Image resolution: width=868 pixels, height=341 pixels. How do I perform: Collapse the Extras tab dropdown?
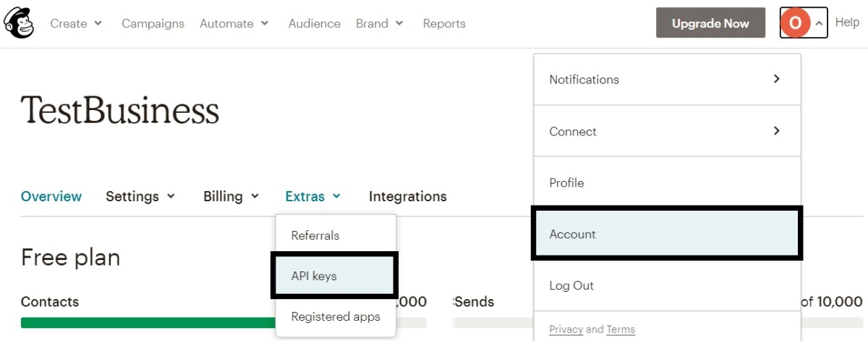[313, 196]
